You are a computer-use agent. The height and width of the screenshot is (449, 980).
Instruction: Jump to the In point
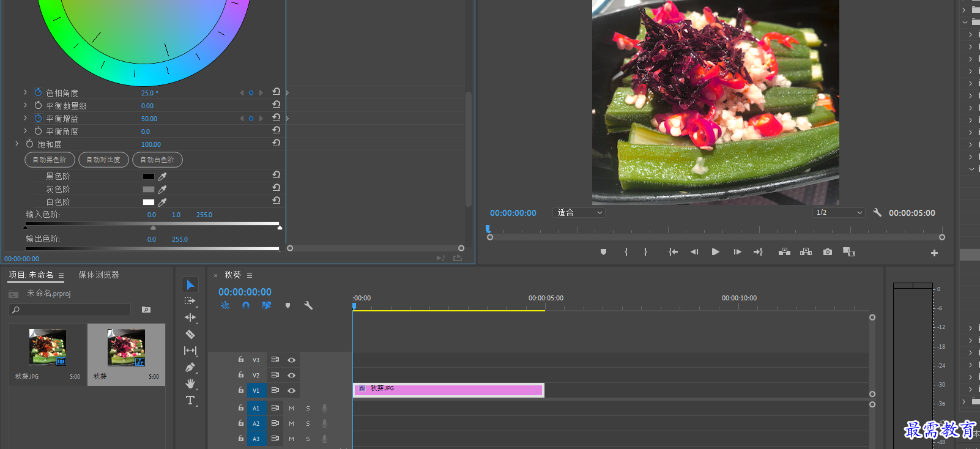[673, 252]
